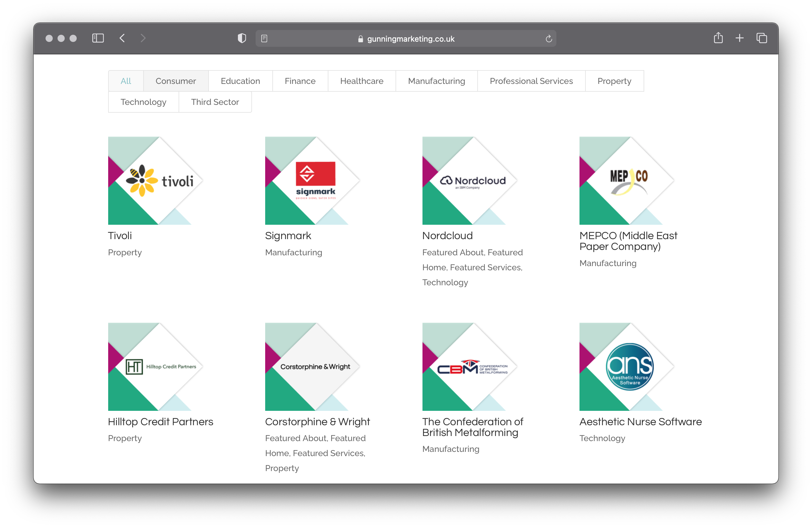The image size is (812, 528).
Task: Toggle the Third Sector category filter
Action: pyautogui.click(x=215, y=102)
